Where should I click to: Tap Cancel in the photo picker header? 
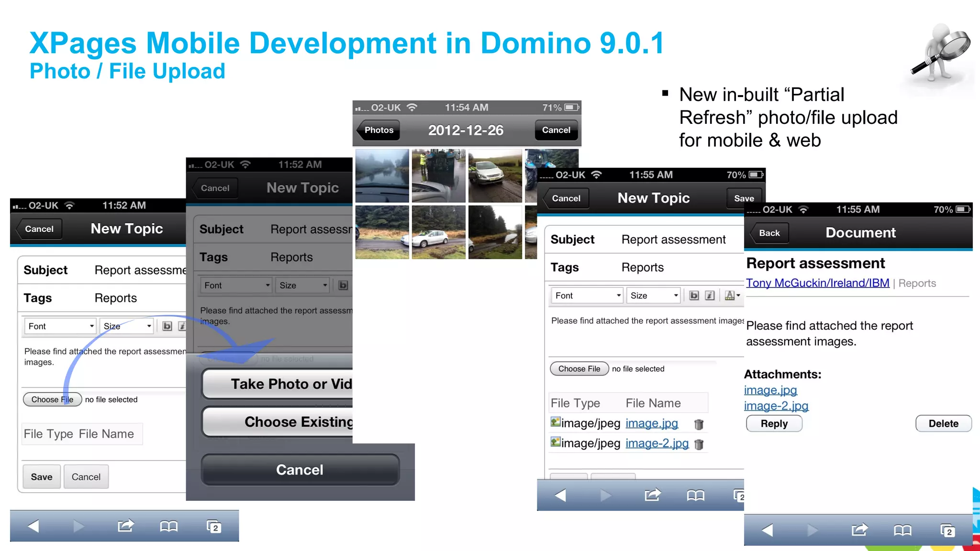point(556,130)
